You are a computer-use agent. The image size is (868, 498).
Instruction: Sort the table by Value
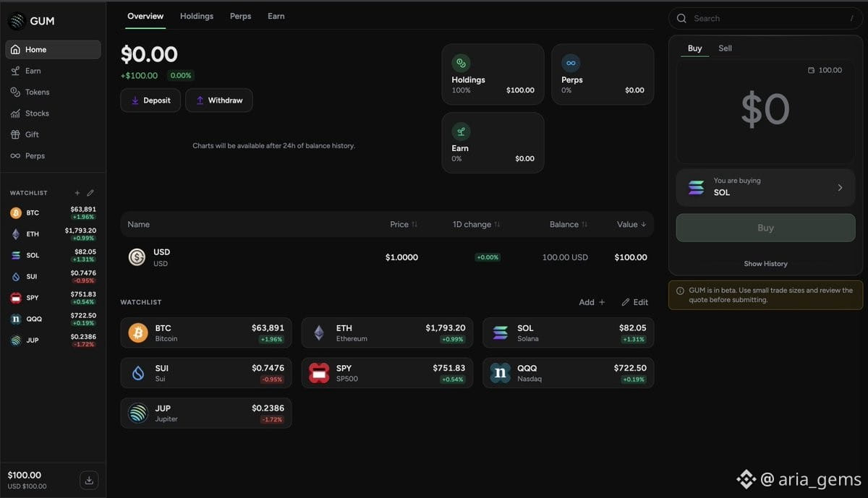coord(631,225)
